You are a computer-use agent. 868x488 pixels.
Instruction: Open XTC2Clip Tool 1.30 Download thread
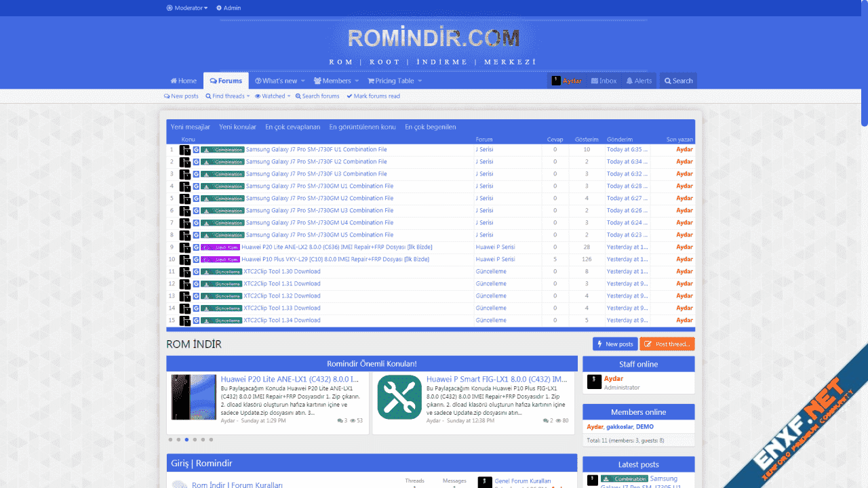[x=281, y=271]
